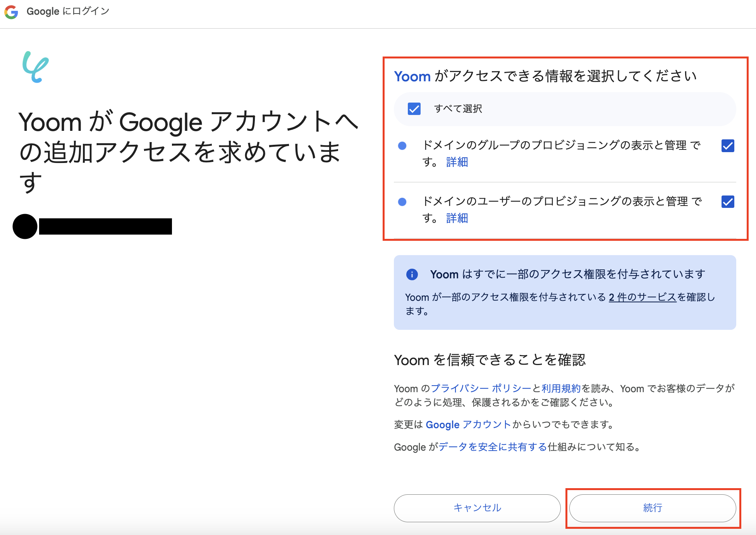Click blue bullet beside group provisioning item
This screenshot has height=535, width=756.
402,146
